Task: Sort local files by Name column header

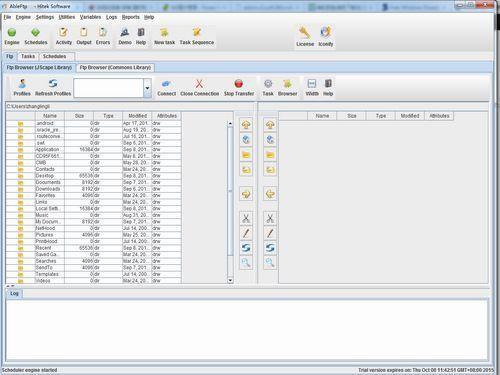Action: pos(50,116)
